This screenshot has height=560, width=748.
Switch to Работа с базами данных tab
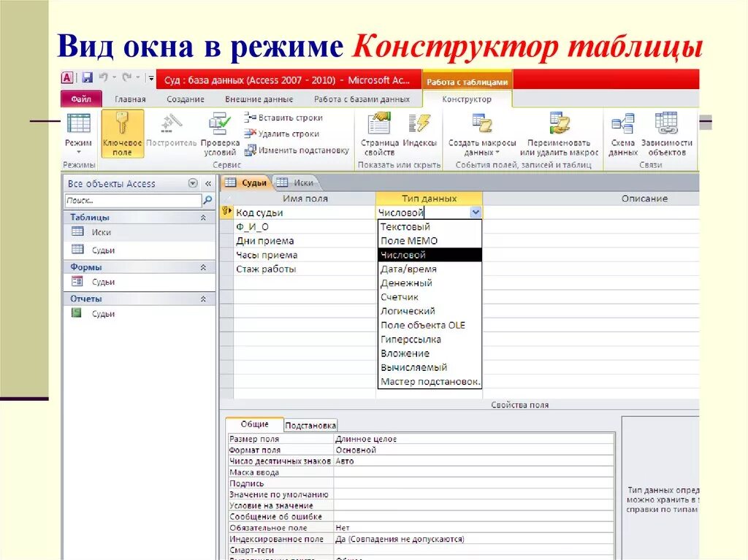pyautogui.click(x=362, y=99)
